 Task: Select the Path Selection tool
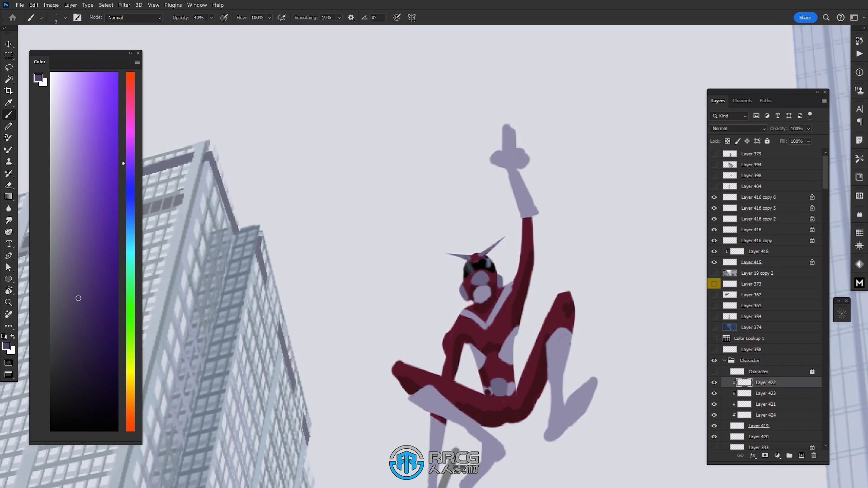(9, 267)
